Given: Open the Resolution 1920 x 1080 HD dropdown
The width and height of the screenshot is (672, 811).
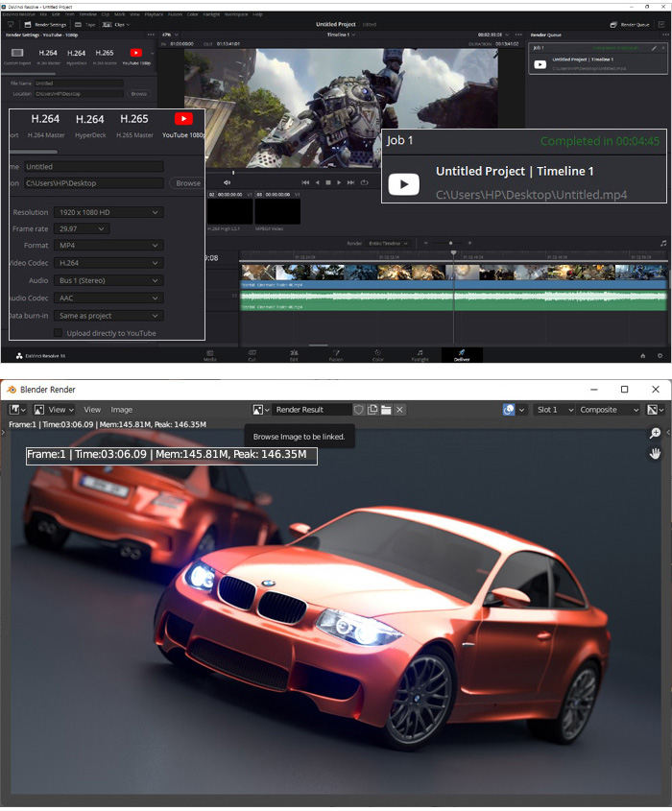Looking at the screenshot, I should 108,212.
